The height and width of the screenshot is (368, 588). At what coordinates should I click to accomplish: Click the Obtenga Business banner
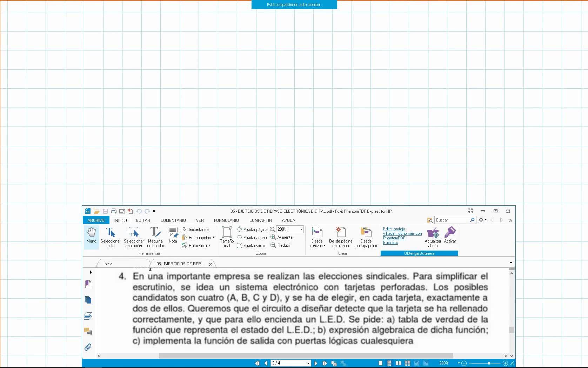(419, 253)
